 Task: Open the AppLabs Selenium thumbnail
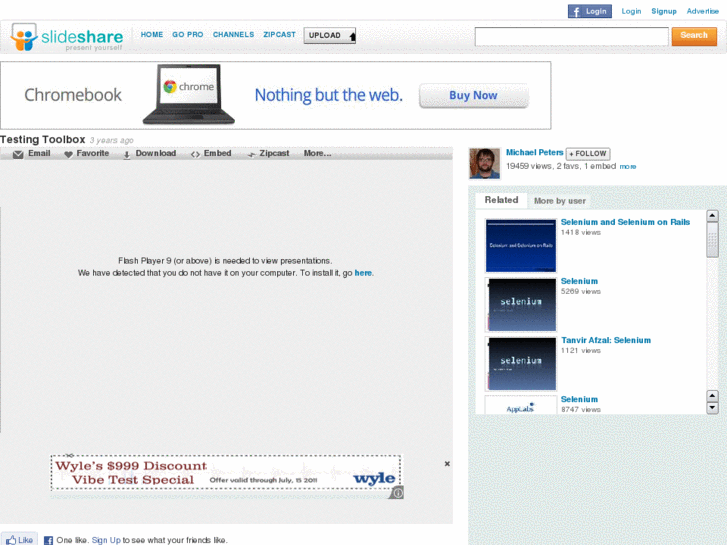521,405
